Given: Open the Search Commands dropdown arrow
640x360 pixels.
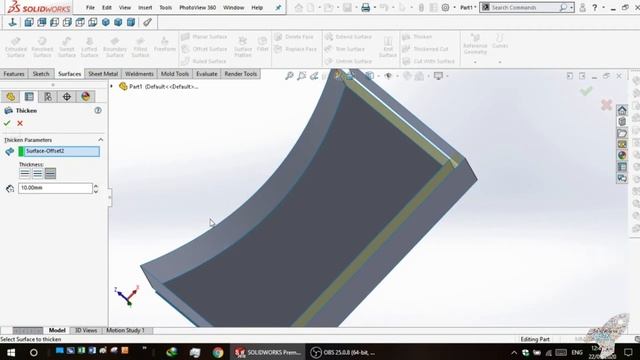Looking at the screenshot, I should pyautogui.click(x=571, y=7).
